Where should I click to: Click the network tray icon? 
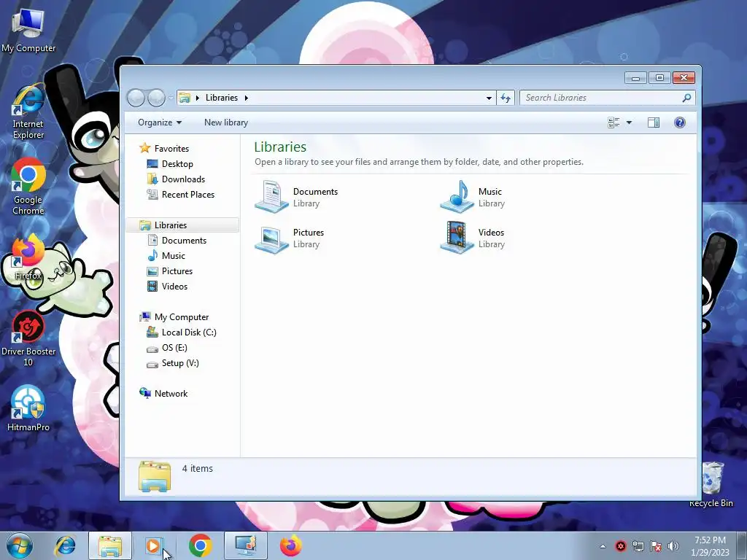638,546
